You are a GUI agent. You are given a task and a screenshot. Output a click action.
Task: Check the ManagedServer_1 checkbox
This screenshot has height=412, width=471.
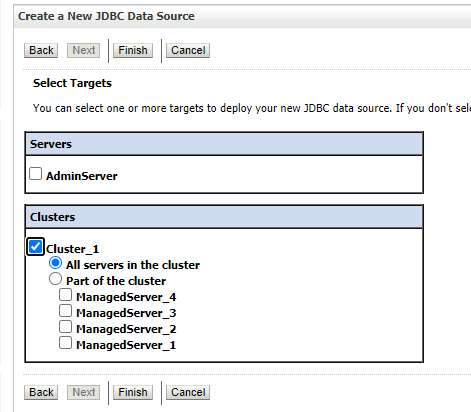[65, 343]
